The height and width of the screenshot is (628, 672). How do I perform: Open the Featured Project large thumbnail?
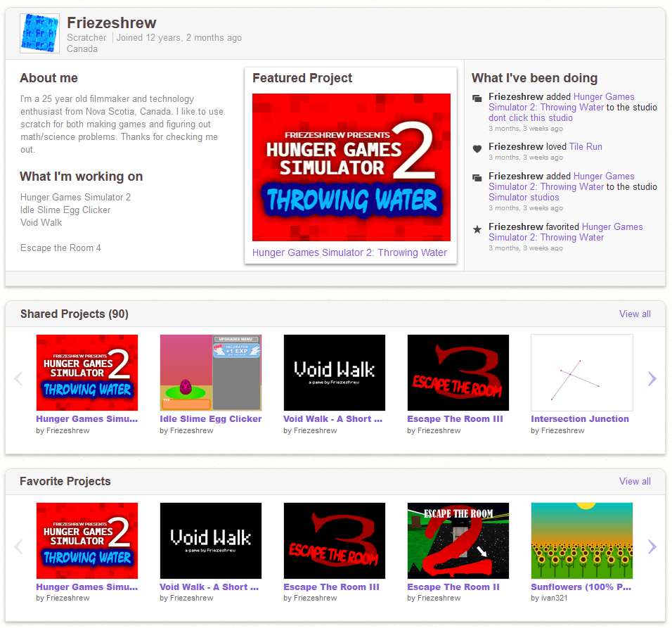click(351, 167)
